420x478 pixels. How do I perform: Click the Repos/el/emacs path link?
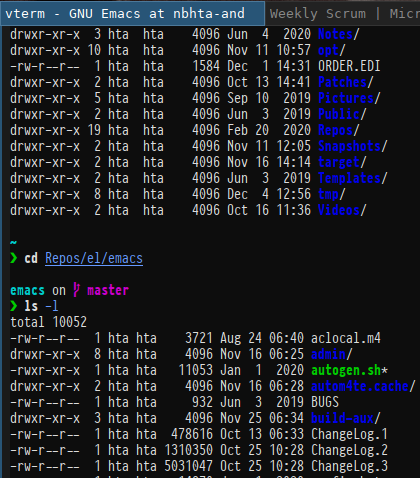click(94, 259)
